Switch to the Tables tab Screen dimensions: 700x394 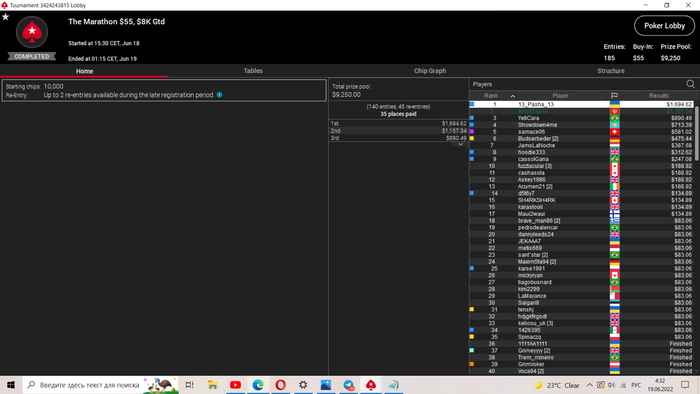(x=253, y=71)
